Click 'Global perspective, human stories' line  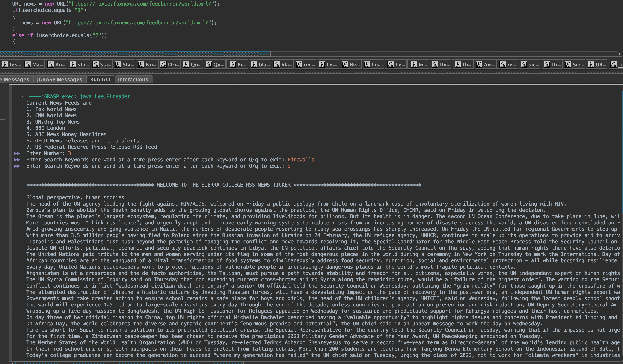point(75,198)
